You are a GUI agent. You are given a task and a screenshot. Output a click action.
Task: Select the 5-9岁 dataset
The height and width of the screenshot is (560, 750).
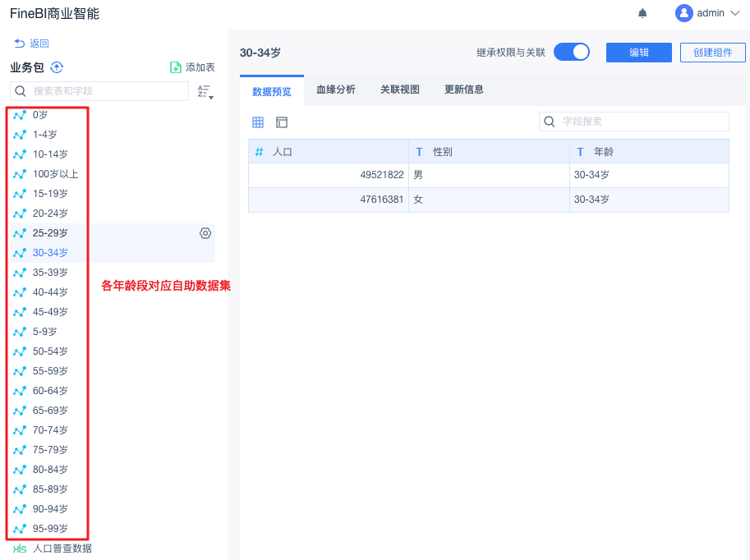(x=45, y=332)
